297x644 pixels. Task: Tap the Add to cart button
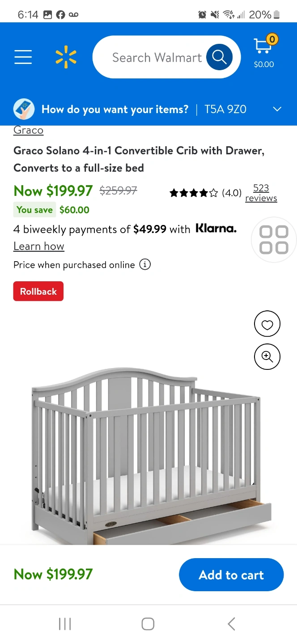pyautogui.click(x=231, y=574)
